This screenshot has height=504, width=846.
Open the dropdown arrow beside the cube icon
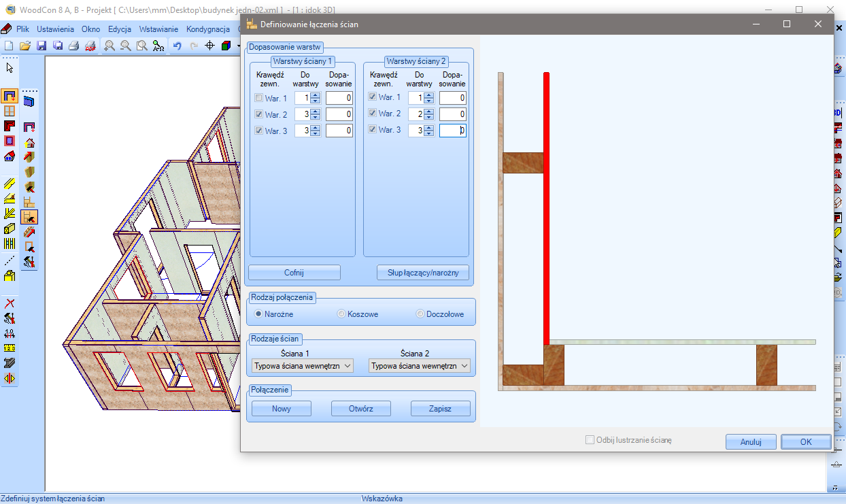click(238, 46)
